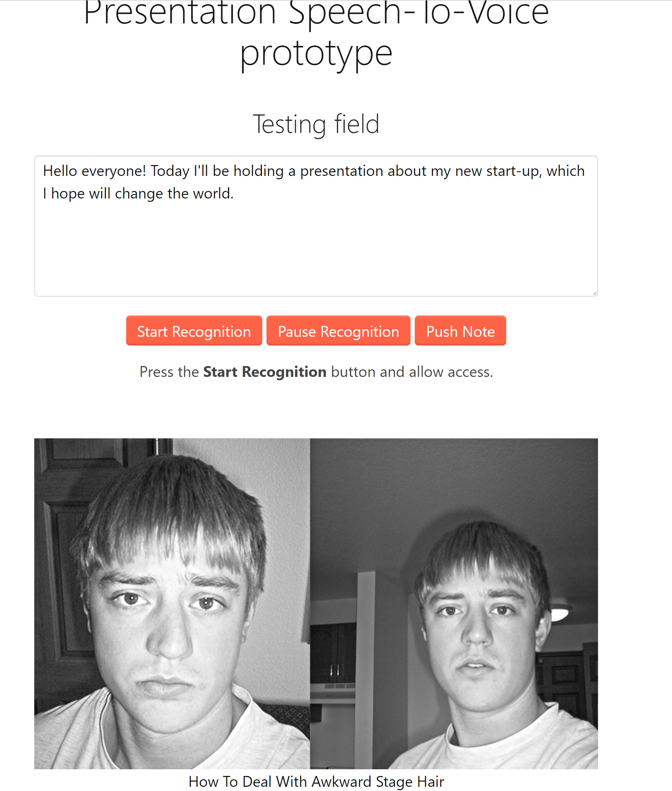This screenshot has height=791, width=672.
Task: Click the word "prototype" in the page title
Action: [x=316, y=55]
